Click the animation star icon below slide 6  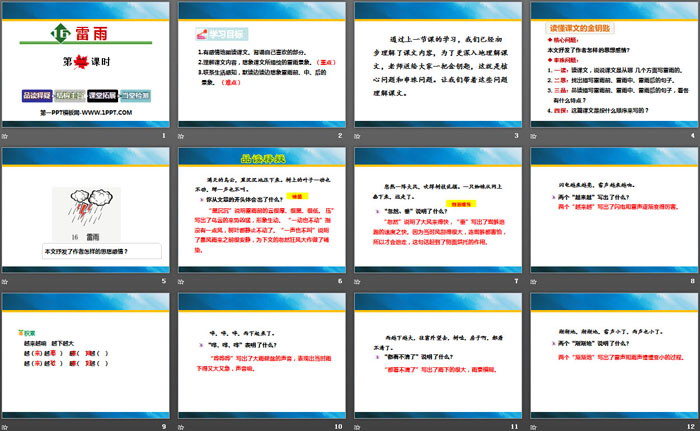(x=184, y=282)
